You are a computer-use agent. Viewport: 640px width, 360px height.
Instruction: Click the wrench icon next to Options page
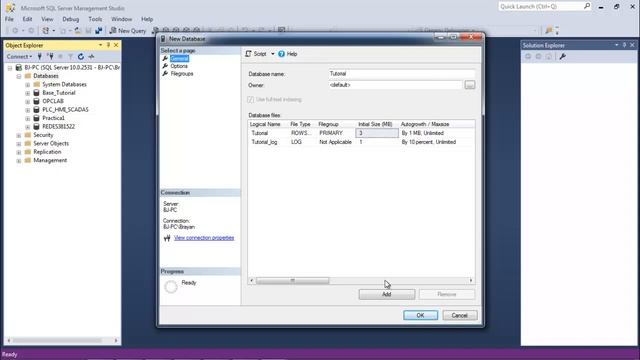[165, 66]
